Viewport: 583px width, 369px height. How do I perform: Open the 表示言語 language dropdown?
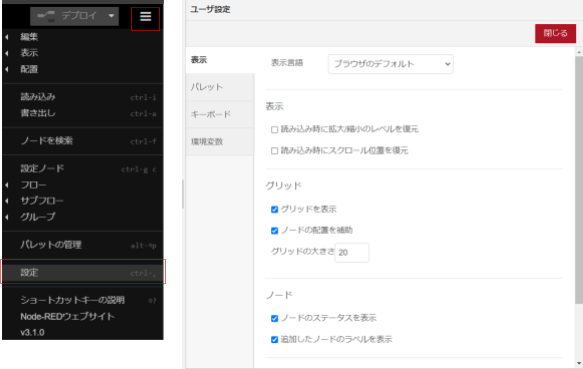(x=390, y=64)
